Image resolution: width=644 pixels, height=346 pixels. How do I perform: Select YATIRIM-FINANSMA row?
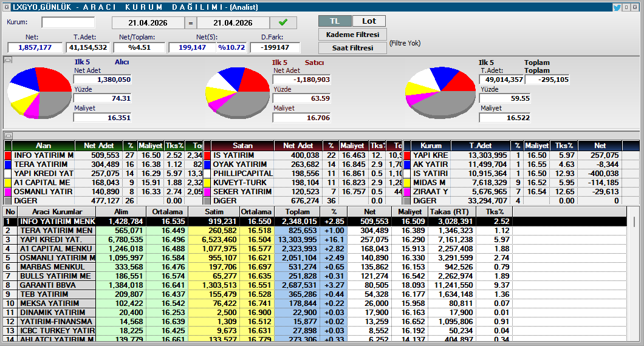click(315, 322)
